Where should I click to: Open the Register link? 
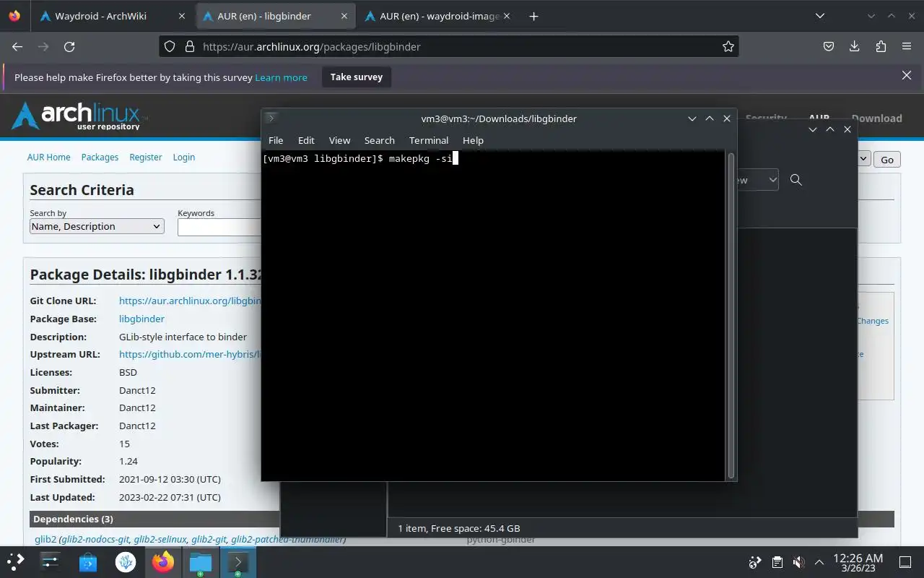(146, 157)
